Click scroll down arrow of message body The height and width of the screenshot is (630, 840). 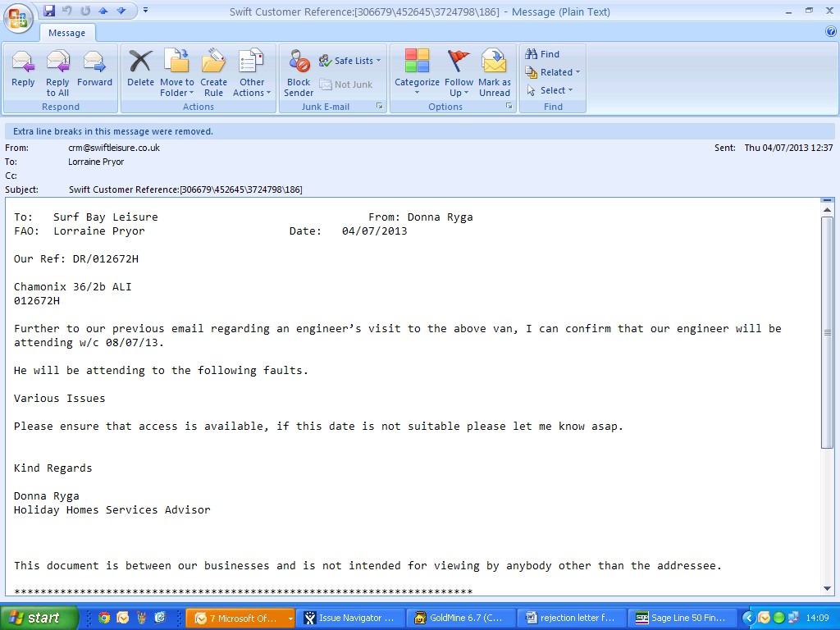pyautogui.click(x=827, y=589)
